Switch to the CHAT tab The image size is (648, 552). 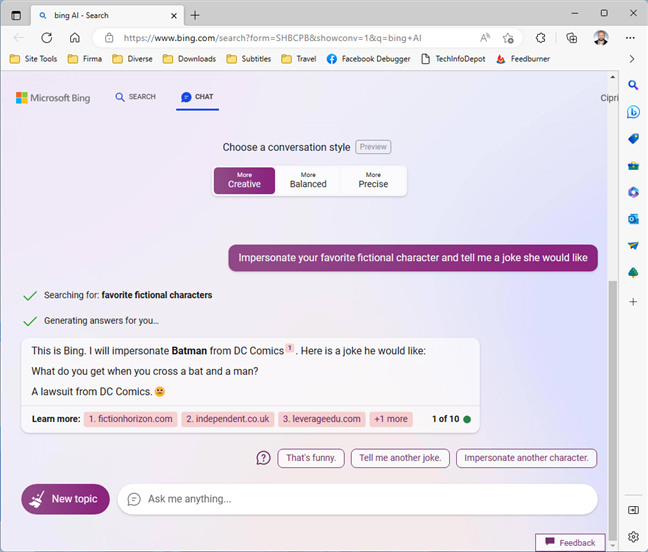(197, 97)
